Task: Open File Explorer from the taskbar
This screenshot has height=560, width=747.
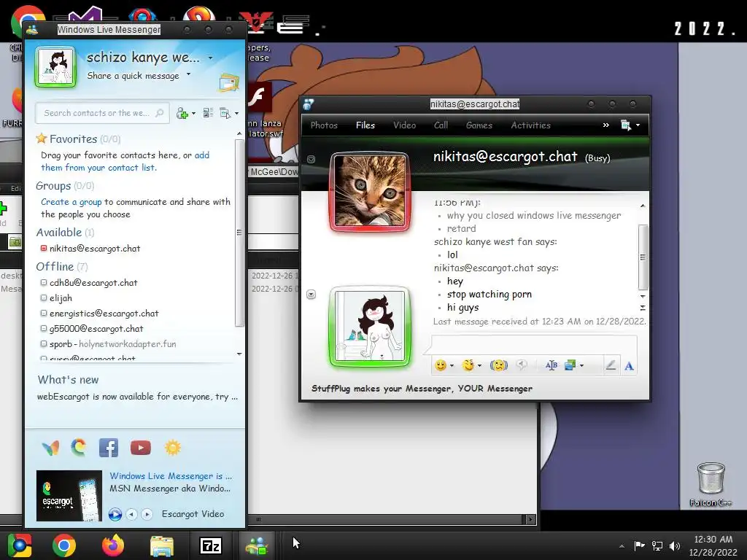Action: pyautogui.click(x=162, y=546)
